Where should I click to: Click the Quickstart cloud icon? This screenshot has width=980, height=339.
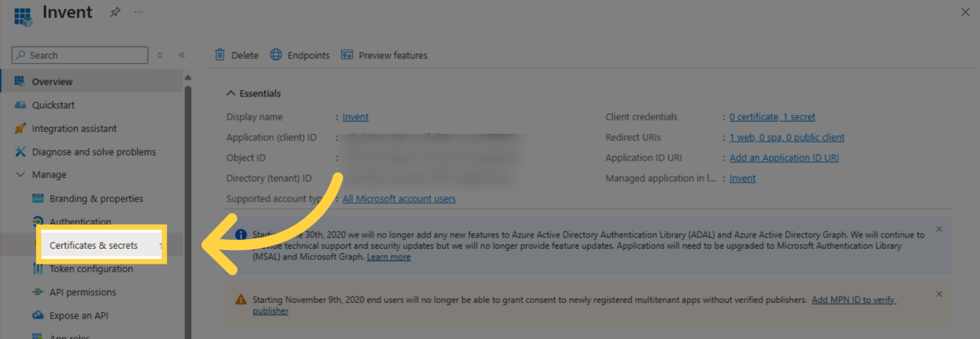pos(20,105)
